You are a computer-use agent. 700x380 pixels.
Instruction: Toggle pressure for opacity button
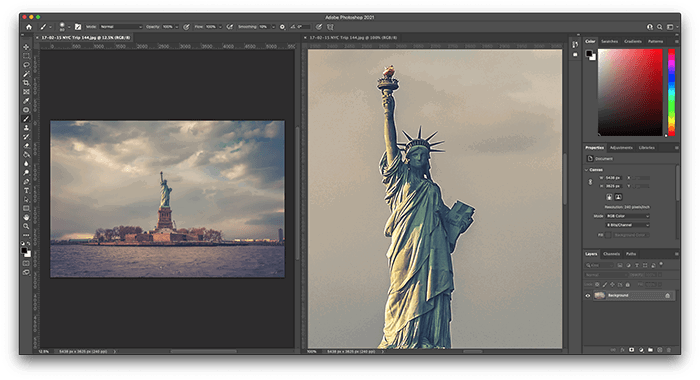pos(186,27)
